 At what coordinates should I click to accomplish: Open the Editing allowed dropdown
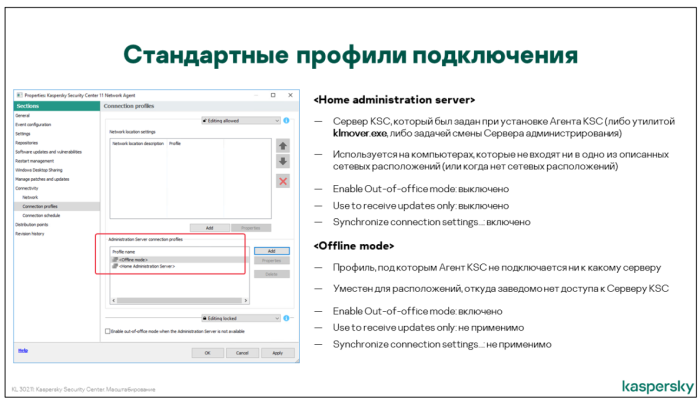[x=241, y=121]
